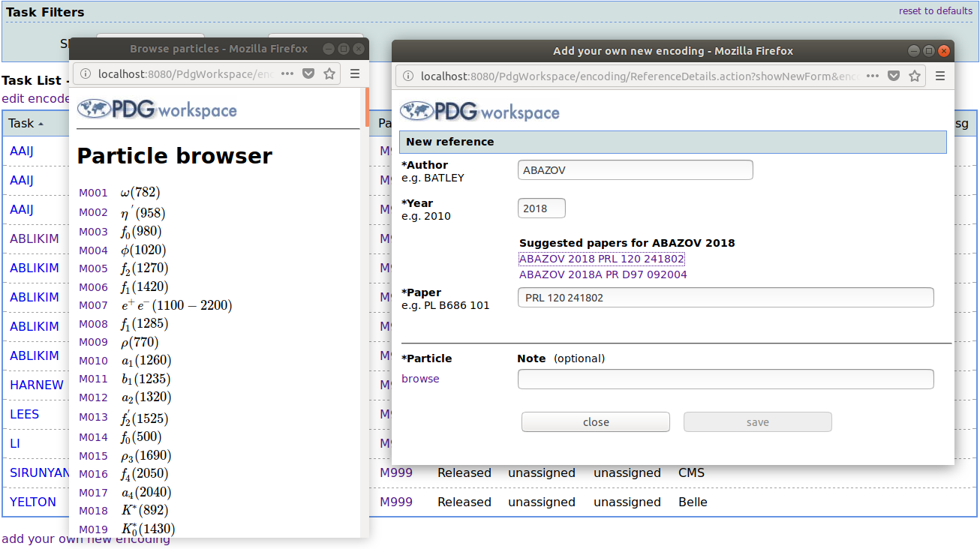
Task: Open hamburger menu in Browse particles window
Action: [355, 73]
